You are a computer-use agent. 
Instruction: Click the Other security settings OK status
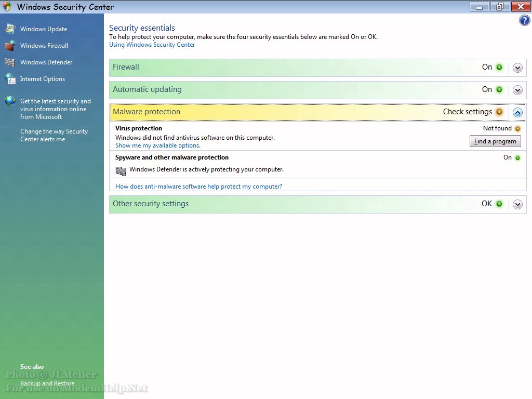[x=486, y=204]
